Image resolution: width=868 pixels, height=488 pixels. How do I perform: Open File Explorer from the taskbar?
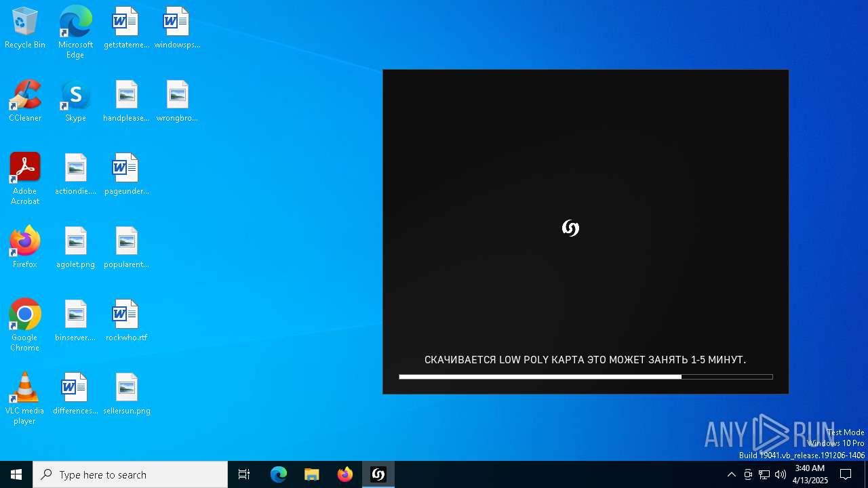(312, 474)
